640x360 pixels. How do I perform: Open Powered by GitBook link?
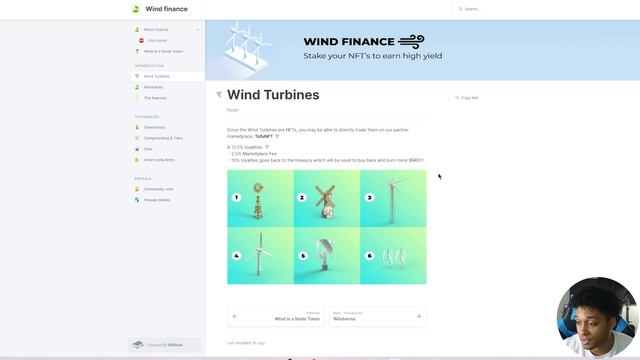(164, 345)
